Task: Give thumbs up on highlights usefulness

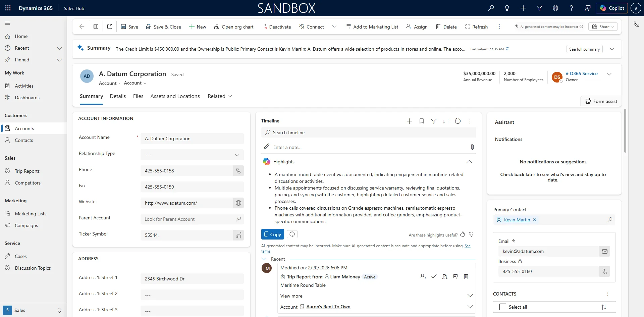Action: click(x=463, y=234)
